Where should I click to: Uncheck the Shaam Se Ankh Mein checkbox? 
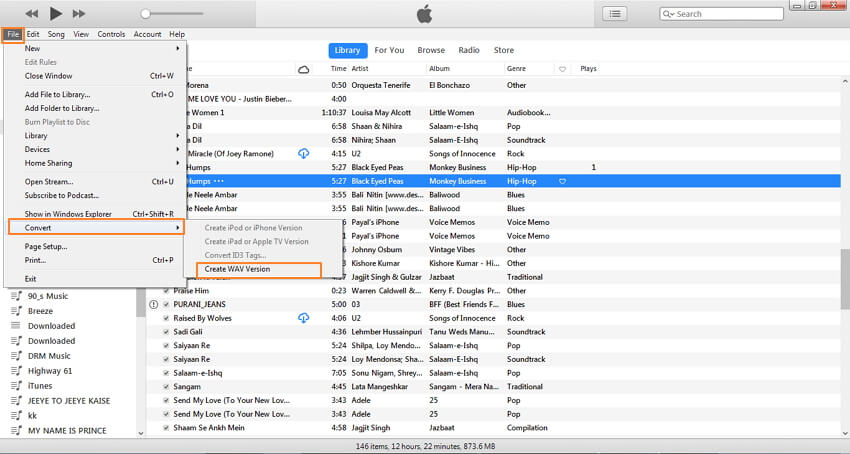(166, 427)
